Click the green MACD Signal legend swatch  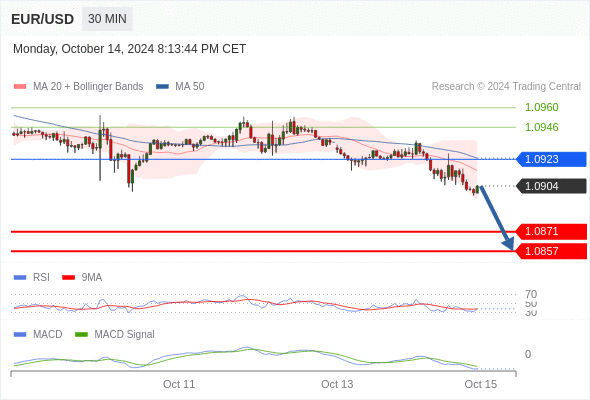click(81, 335)
